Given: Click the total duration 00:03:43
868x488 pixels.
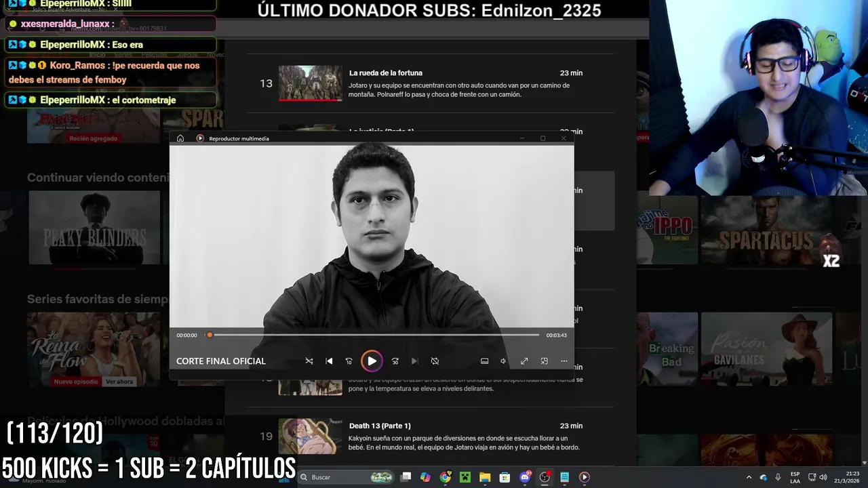Looking at the screenshot, I should click(x=556, y=335).
